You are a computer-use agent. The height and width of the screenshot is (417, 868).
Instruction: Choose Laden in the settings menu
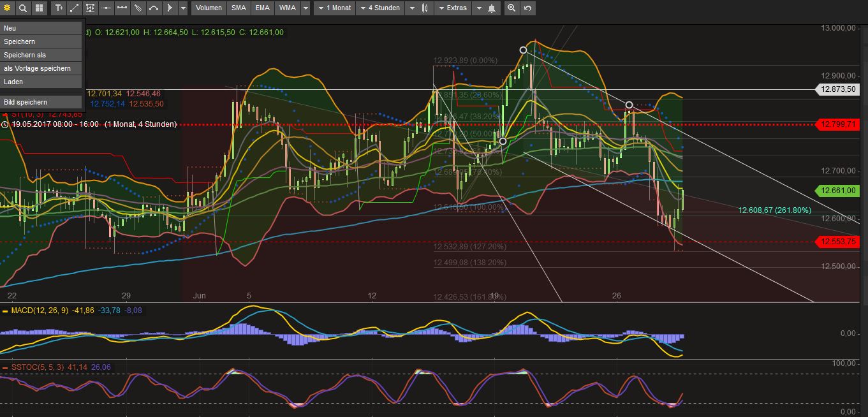point(41,82)
